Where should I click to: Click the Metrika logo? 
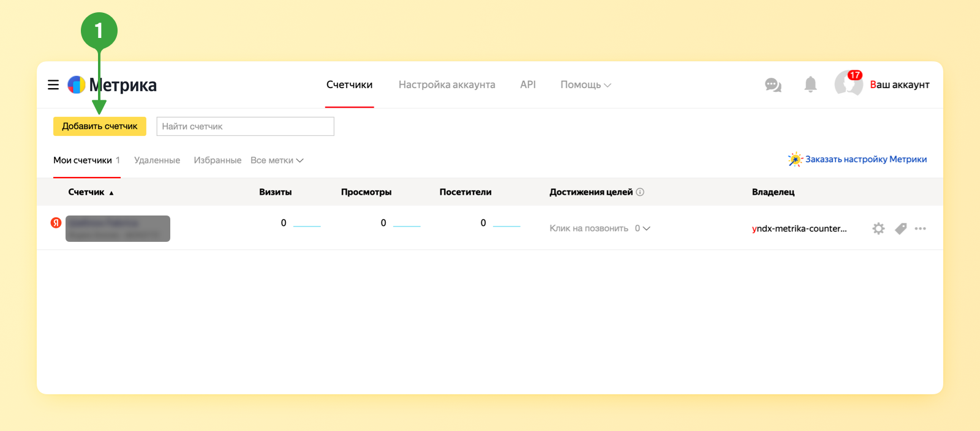(x=112, y=85)
